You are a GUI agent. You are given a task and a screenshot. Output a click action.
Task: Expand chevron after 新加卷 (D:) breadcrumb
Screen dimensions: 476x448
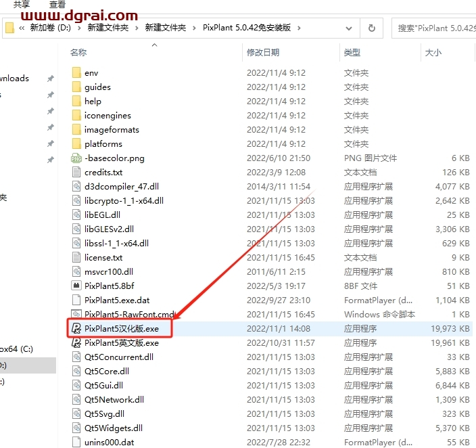[79, 28]
